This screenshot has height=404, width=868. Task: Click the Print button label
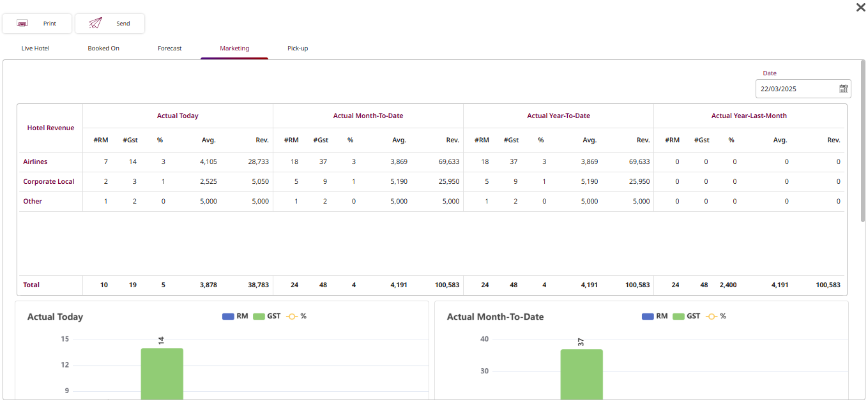point(50,24)
